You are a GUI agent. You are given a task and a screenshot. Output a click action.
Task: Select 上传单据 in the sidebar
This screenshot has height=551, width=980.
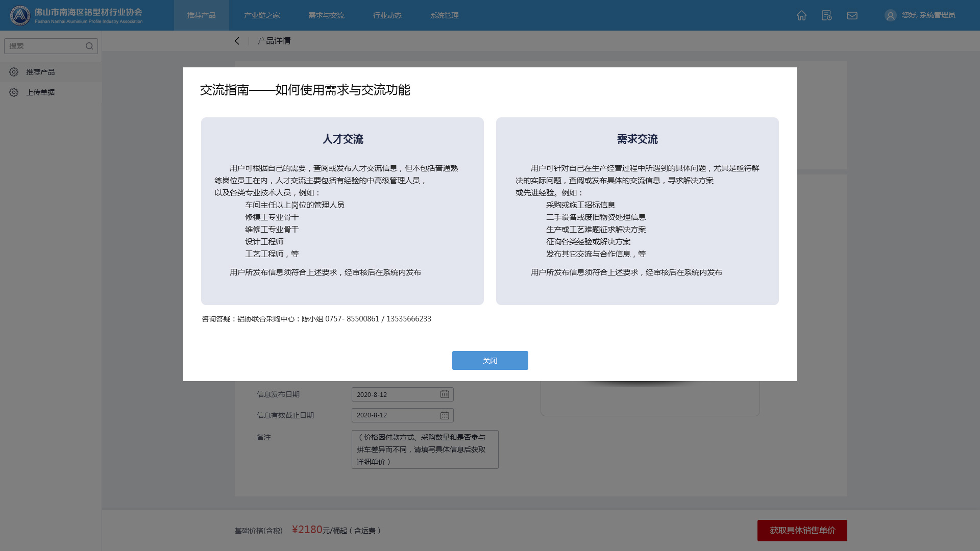click(41, 92)
